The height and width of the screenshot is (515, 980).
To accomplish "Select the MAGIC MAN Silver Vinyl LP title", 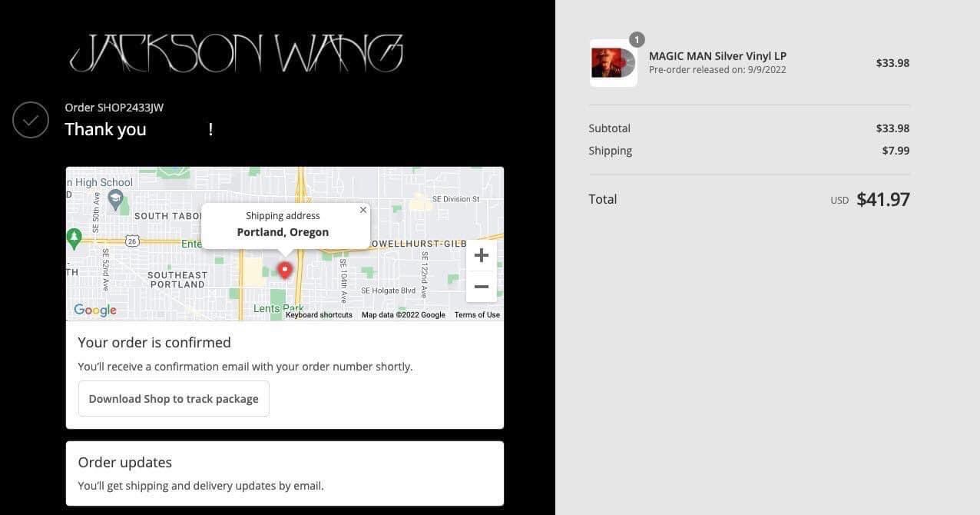I will point(717,55).
